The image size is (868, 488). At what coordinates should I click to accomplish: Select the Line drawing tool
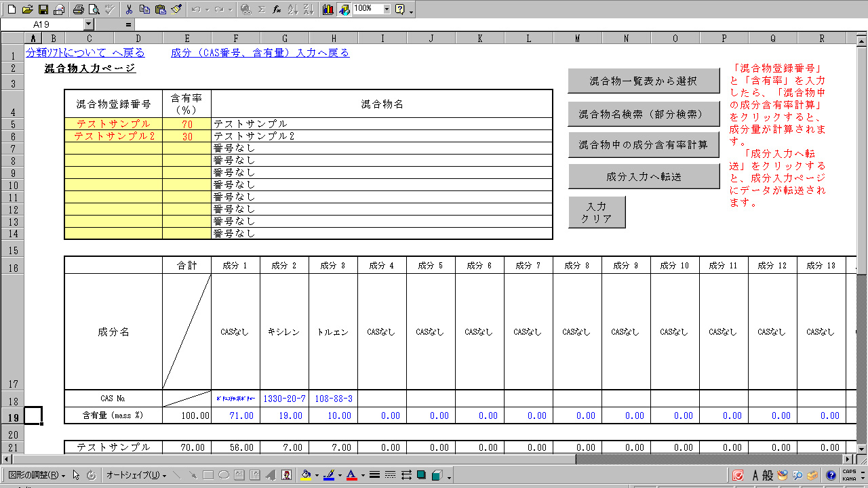click(177, 475)
